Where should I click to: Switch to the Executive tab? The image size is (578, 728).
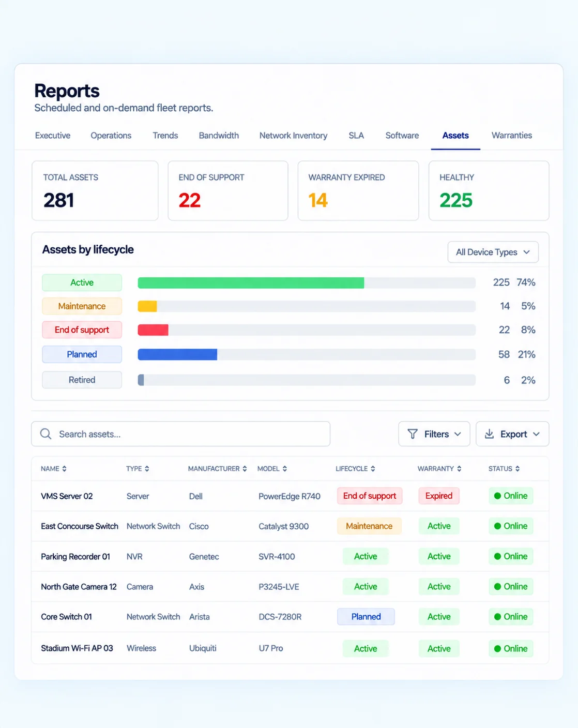point(53,136)
